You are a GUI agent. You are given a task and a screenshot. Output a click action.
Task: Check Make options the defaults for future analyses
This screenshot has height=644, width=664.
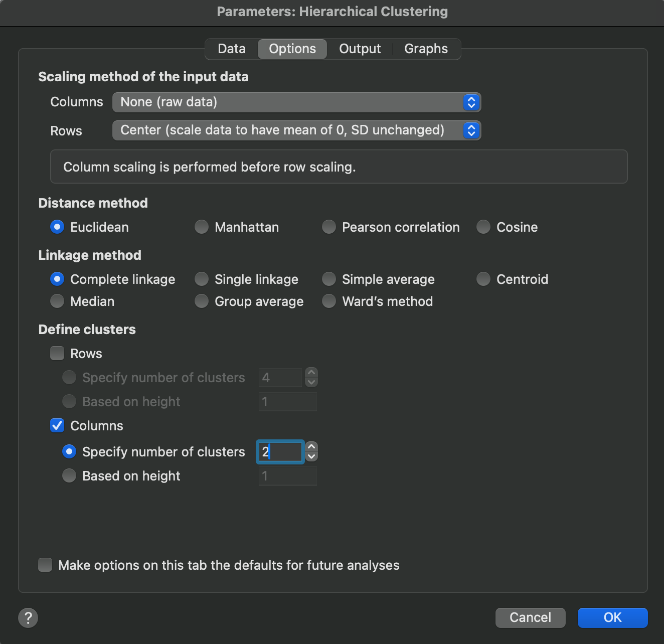point(46,565)
